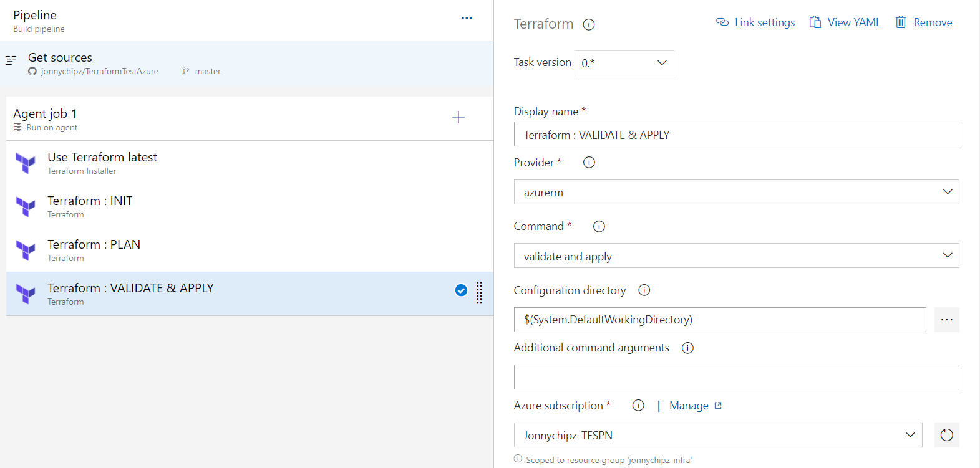Expand the Task version dropdown
The height and width of the screenshot is (468, 980).
click(624, 63)
